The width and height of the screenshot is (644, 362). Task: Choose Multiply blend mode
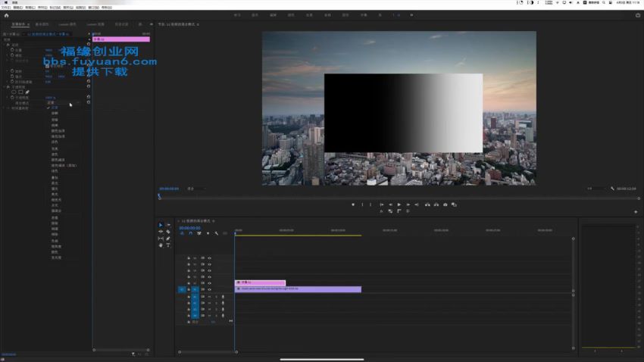[x=55, y=125]
